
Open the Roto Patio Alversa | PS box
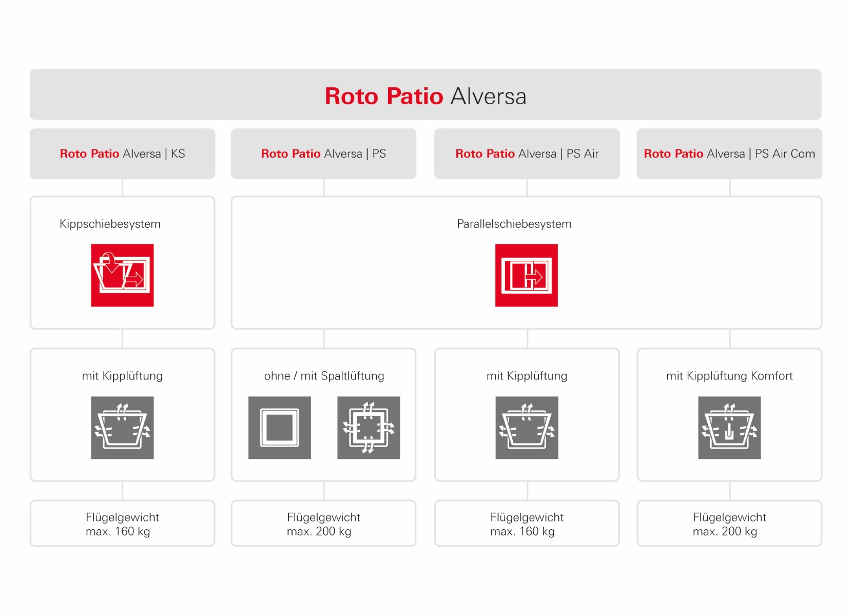(323, 153)
